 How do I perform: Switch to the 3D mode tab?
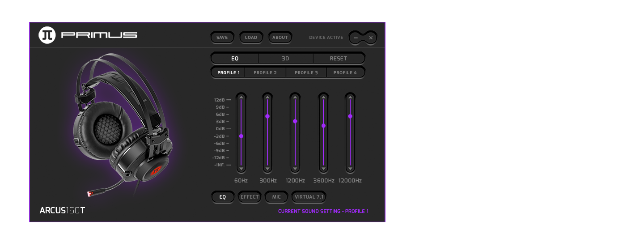coord(286,58)
